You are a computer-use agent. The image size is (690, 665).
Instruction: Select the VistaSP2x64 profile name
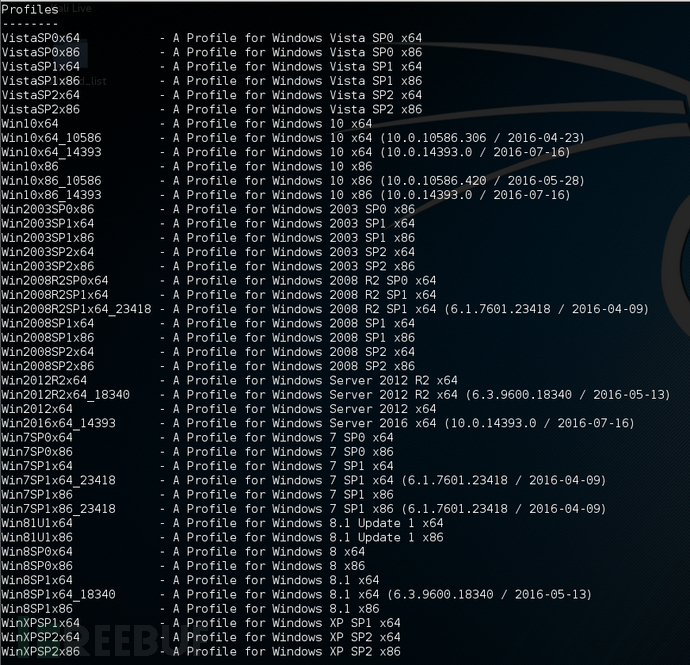pyautogui.click(x=40, y=95)
